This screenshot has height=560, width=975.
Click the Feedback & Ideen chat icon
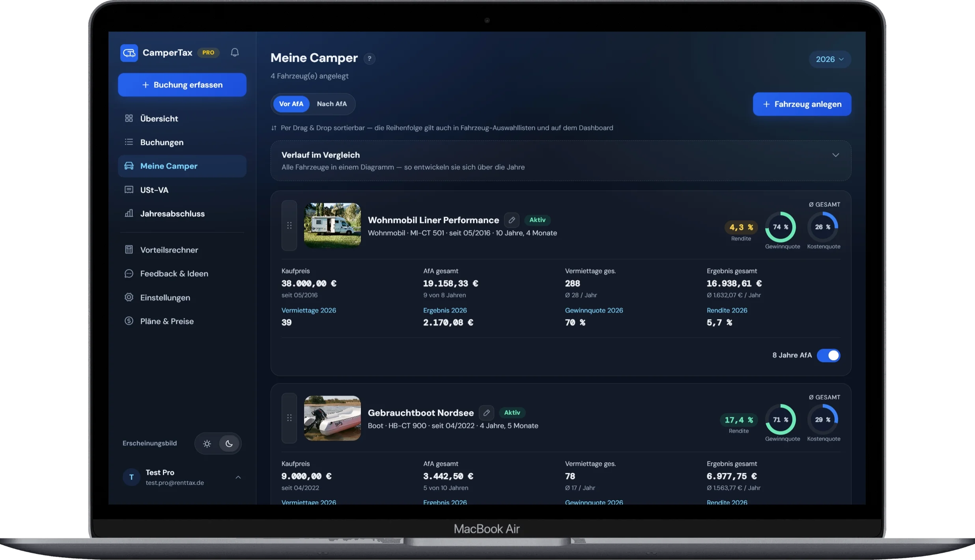129,273
